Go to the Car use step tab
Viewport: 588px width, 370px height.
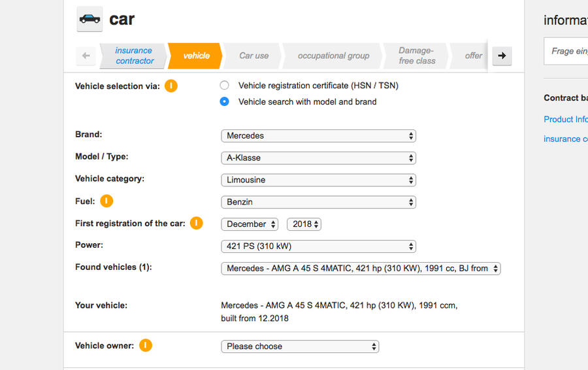tap(253, 56)
